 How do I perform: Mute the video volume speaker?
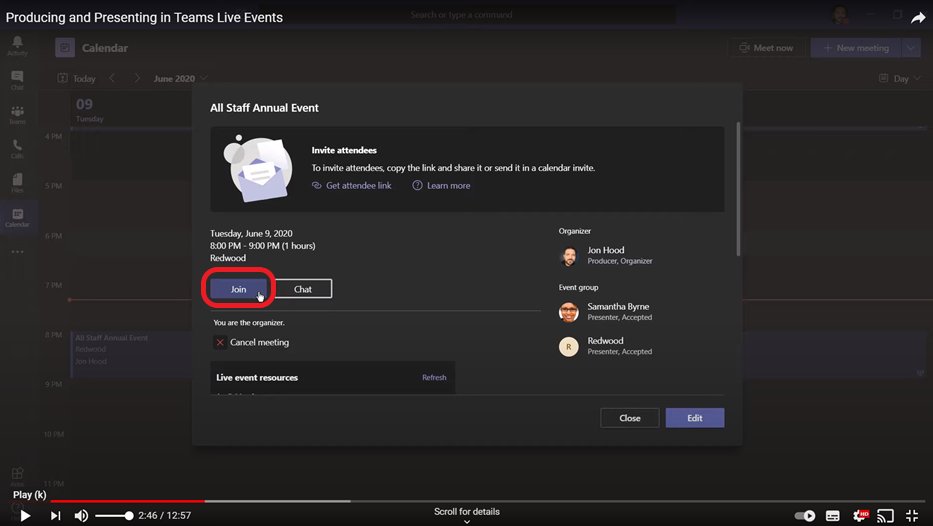[82, 515]
